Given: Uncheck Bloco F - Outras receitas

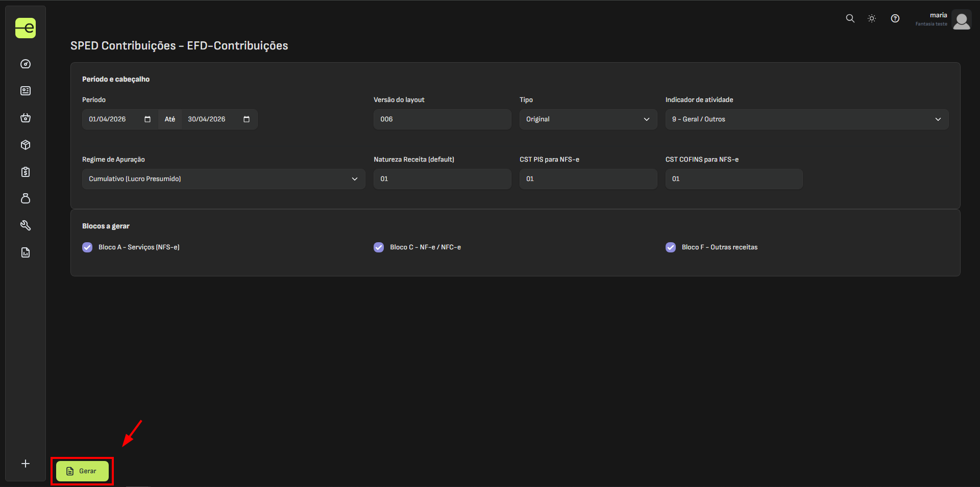Looking at the screenshot, I should point(671,247).
